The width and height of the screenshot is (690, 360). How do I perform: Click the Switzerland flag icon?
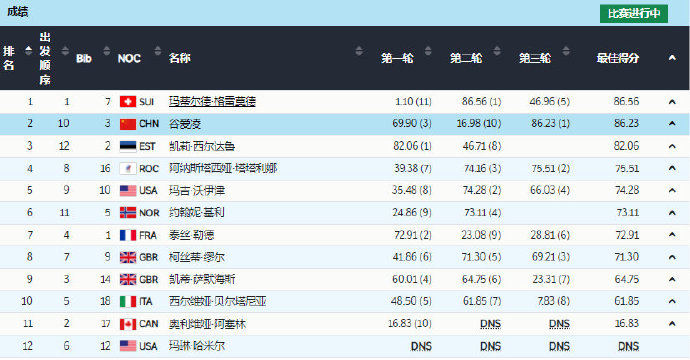tap(128, 102)
